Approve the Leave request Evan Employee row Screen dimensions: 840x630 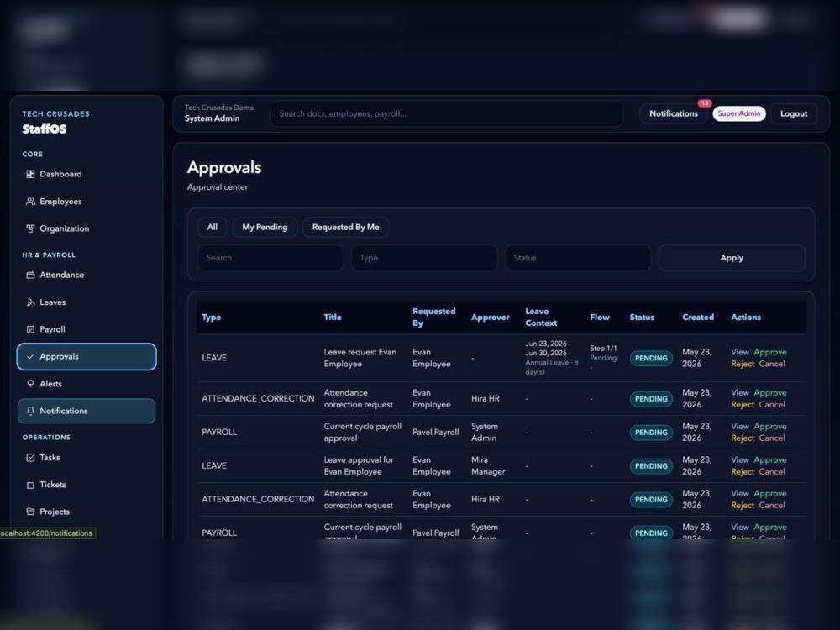click(769, 352)
